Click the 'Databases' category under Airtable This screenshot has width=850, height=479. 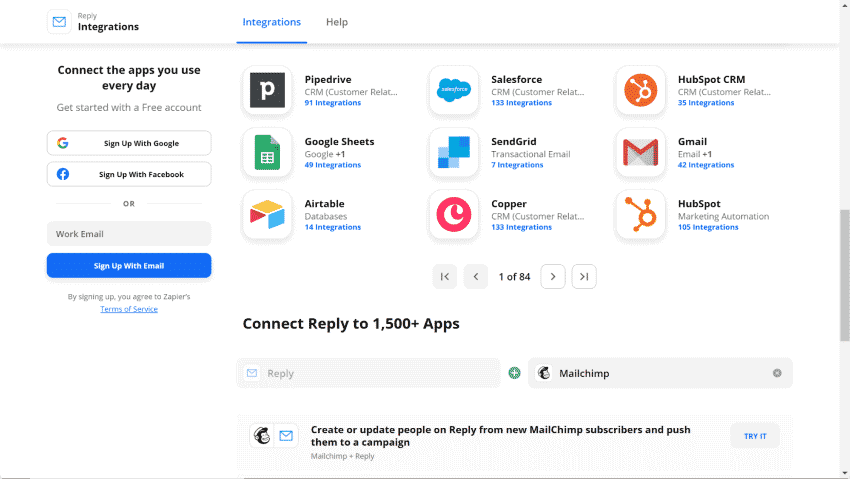pyautogui.click(x=326, y=216)
